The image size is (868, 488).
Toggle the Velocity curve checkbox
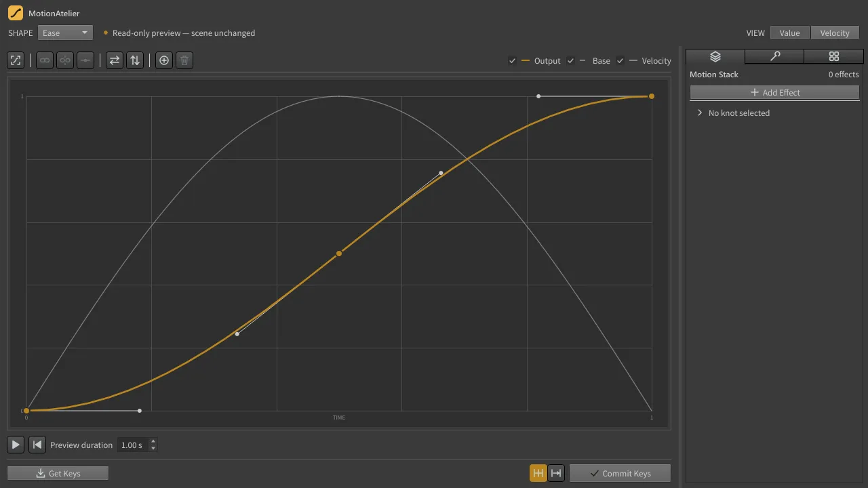pyautogui.click(x=620, y=61)
